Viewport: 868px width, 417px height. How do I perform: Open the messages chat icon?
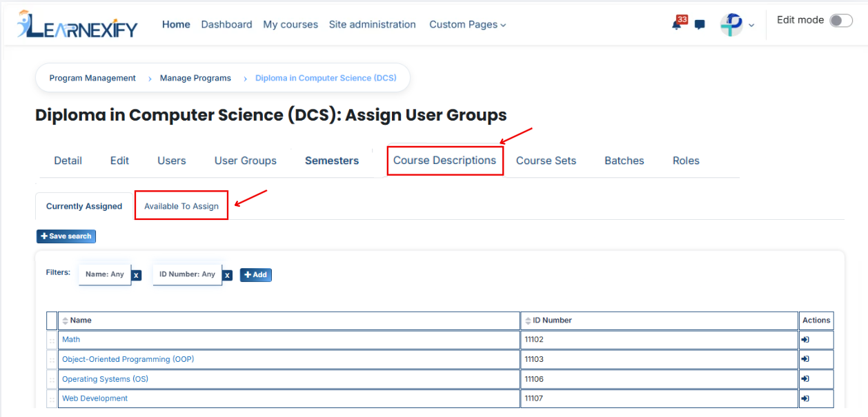click(700, 25)
